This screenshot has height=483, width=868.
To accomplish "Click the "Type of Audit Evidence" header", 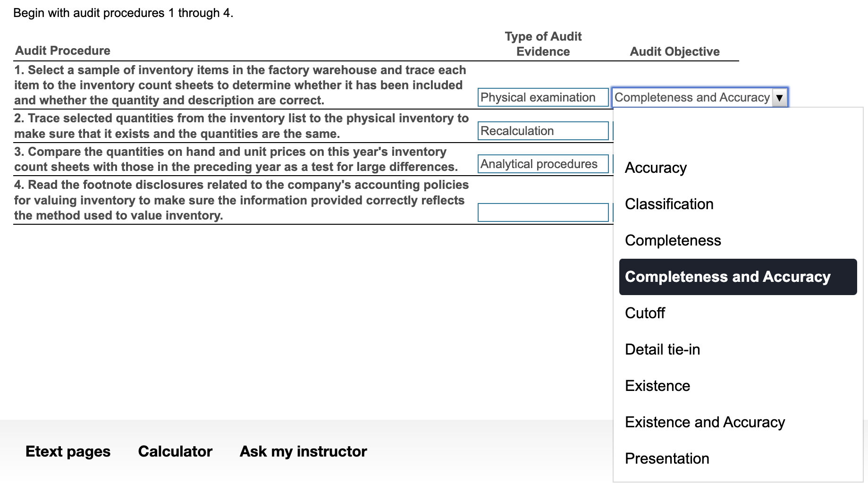I will [x=543, y=44].
